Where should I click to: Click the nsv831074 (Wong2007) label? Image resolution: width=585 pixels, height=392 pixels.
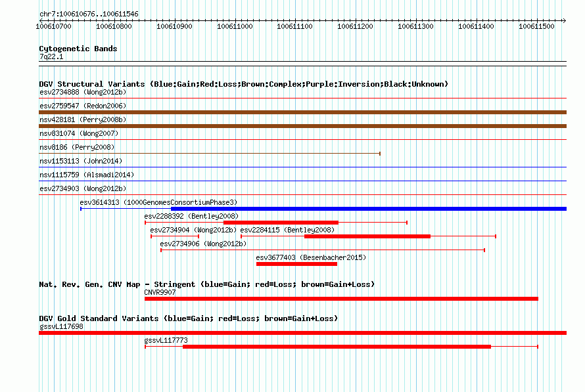coord(79,133)
